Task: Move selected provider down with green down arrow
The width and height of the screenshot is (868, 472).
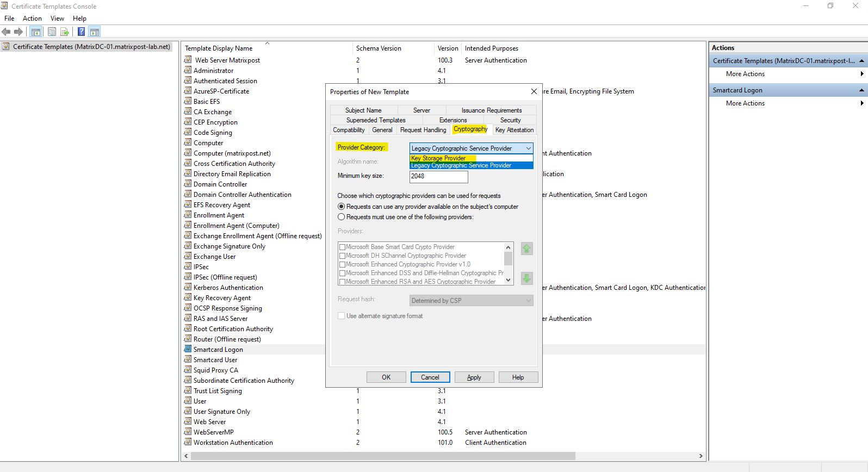Action: [x=526, y=278]
